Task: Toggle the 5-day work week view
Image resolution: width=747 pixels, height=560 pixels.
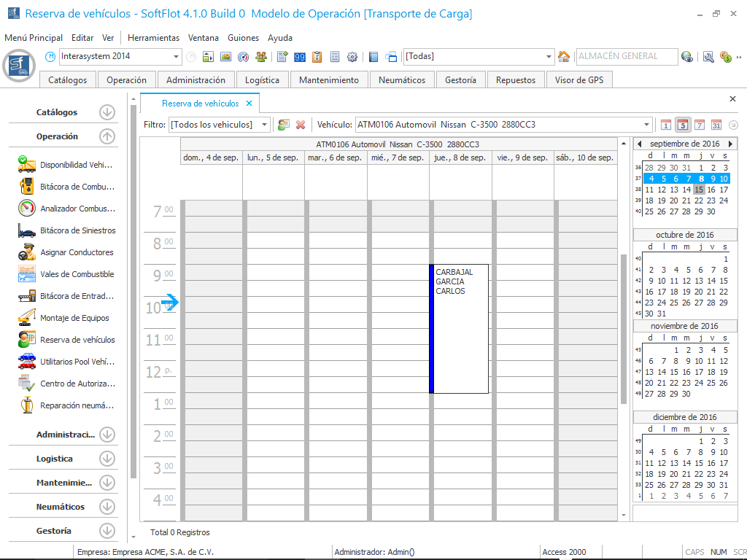Action: click(x=683, y=125)
